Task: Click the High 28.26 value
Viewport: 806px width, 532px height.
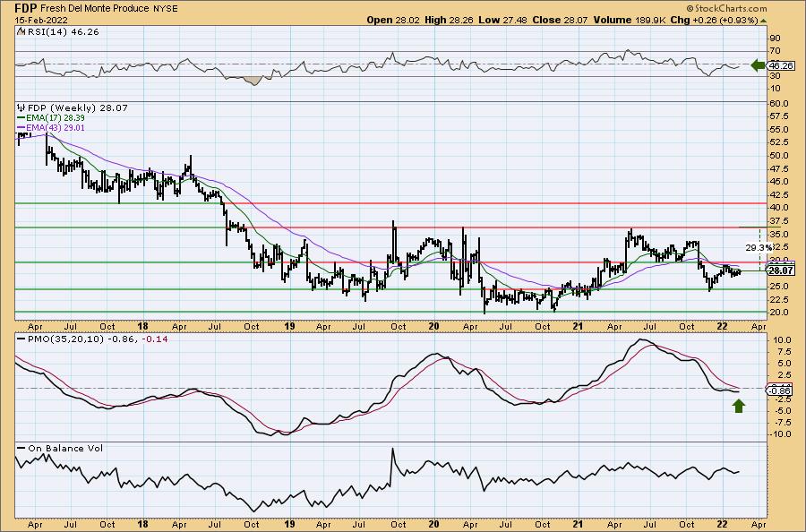Action: click(x=450, y=20)
